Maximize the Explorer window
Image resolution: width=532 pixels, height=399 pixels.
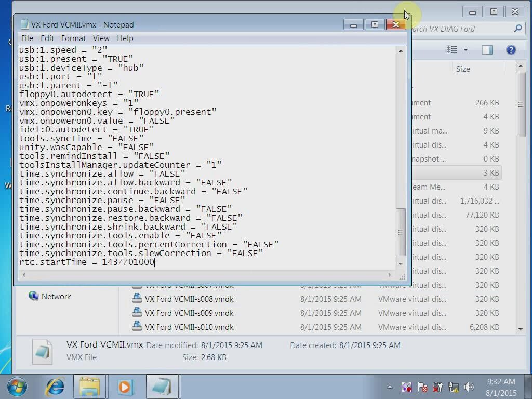[494, 12]
